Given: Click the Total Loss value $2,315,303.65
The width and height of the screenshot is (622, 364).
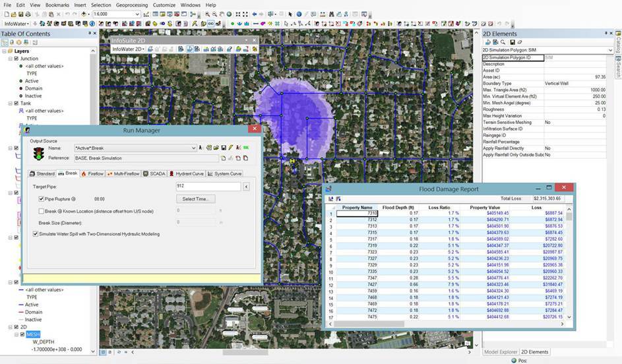Looking at the screenshot, I should click(x=548, y=198).
